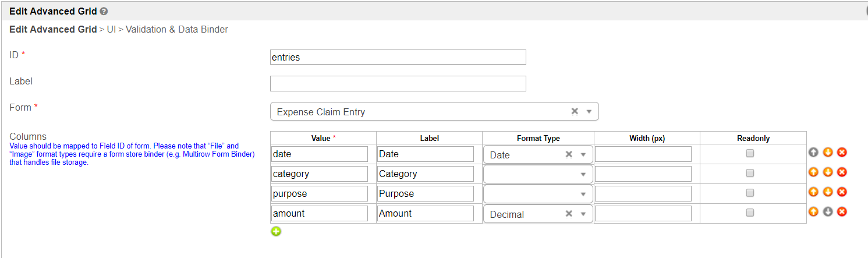
Task: Click the help icon beside Edit Advanced Grid
Action: pos(104,11)
